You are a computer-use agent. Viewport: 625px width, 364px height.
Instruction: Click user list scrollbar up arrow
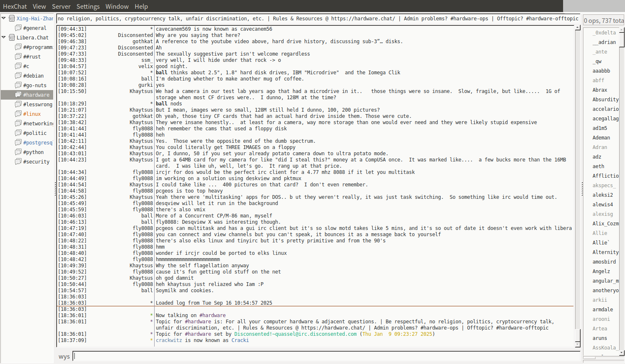pos(622,30)
